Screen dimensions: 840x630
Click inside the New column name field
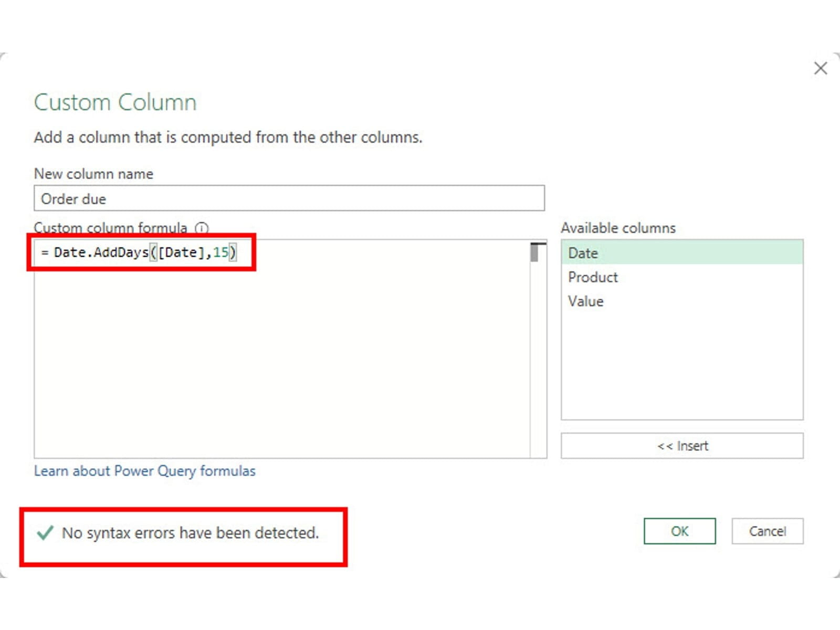point(289,199)
